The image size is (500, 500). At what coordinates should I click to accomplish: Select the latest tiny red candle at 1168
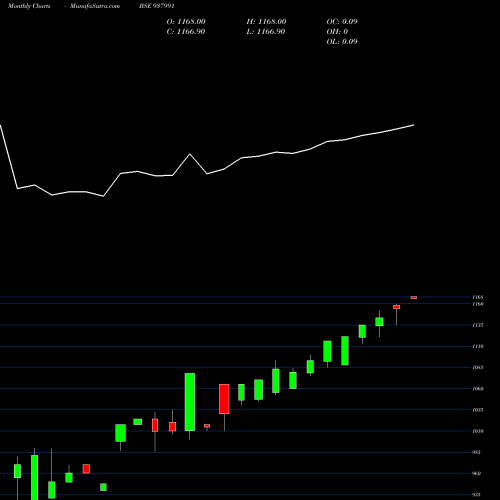pos(414,297)
